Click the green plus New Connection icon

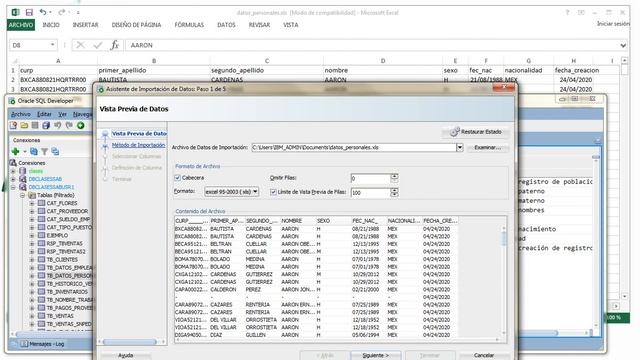point(16,151)
